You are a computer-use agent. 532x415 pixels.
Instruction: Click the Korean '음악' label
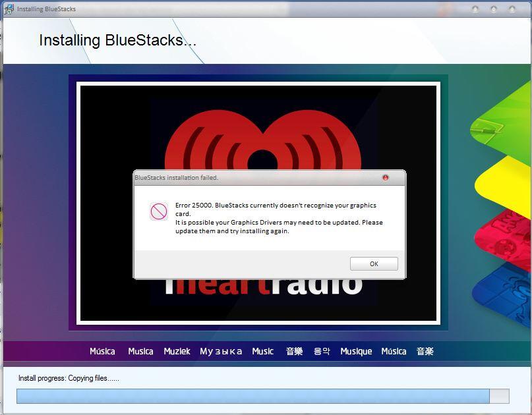coord(322,351)
